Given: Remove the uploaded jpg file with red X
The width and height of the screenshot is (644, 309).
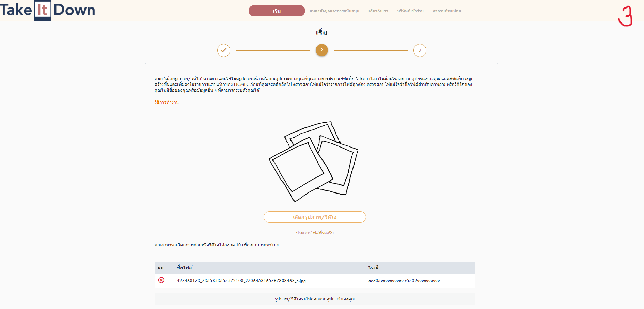Looking at the screenshot, I should point(161,280).
